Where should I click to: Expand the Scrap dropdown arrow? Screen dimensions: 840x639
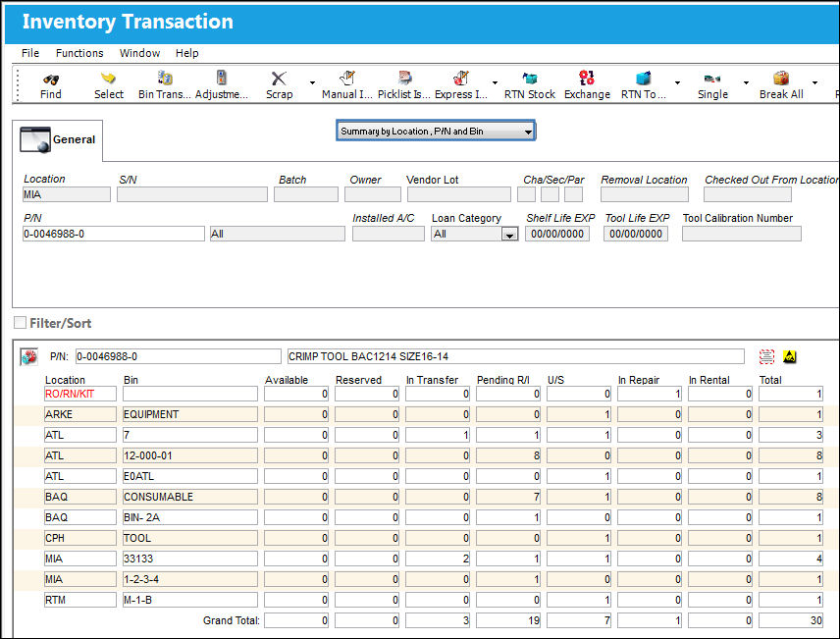(x=312, y=83)
